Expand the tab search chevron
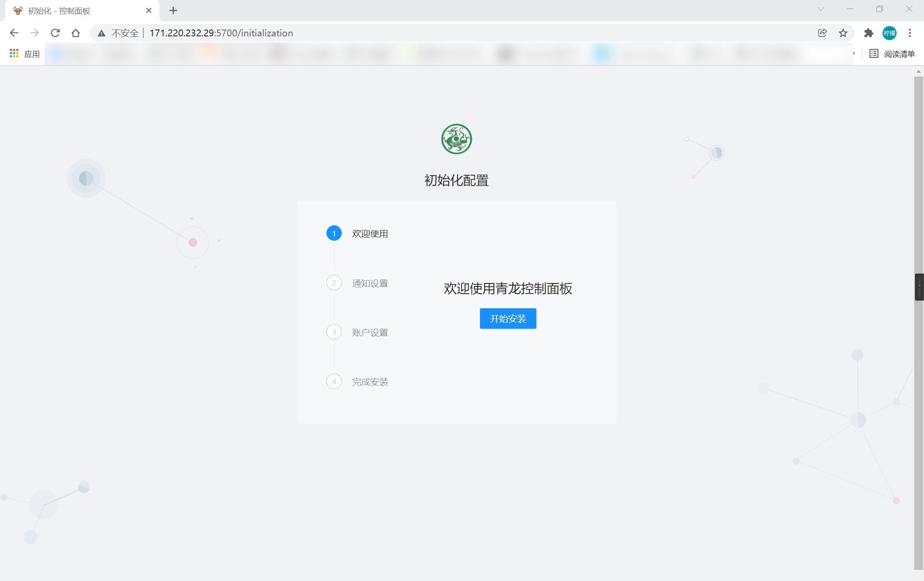This screenshot has height=581, width=924. [820, 9]
